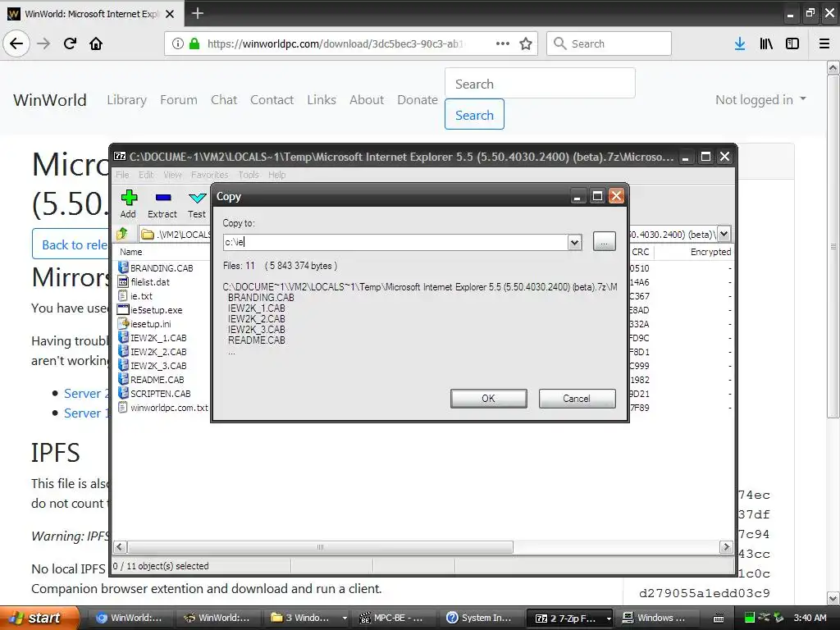
Task: Click OK in the Copy dialog
Action: point(489,399)
